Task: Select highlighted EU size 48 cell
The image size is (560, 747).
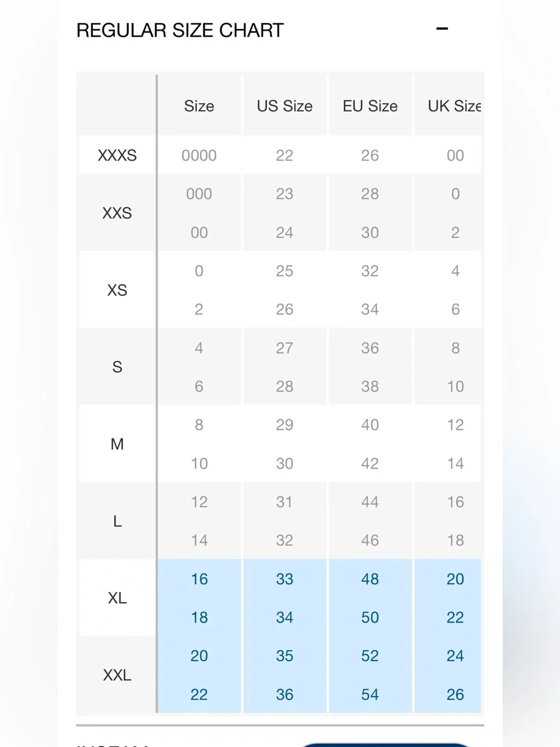Action: click(370, 579)
